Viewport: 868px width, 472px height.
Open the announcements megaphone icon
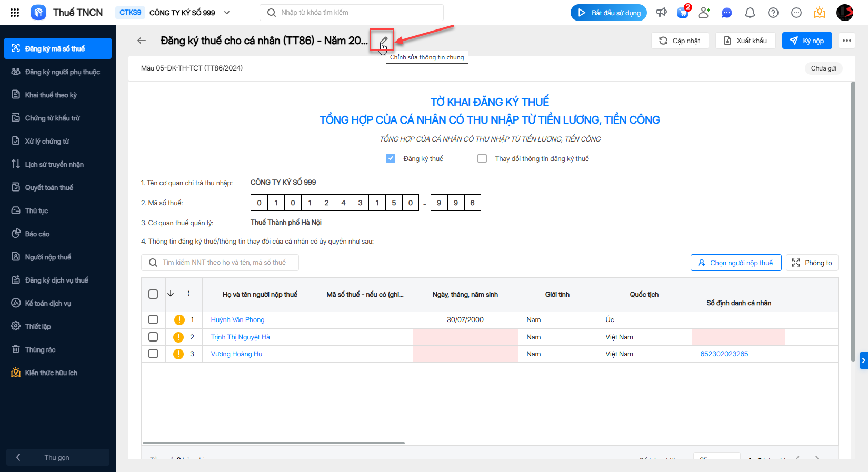(x=662, y=13)
